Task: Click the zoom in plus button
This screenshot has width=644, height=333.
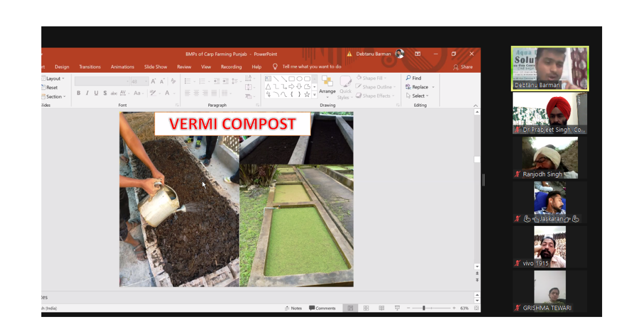Action: 454,308
